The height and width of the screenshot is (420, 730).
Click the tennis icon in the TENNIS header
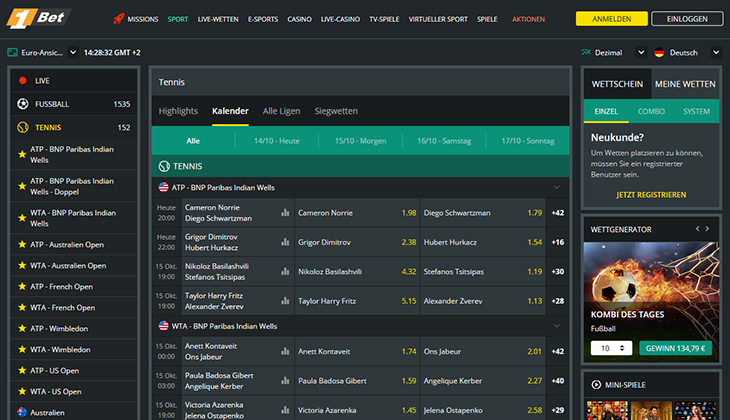164,166
